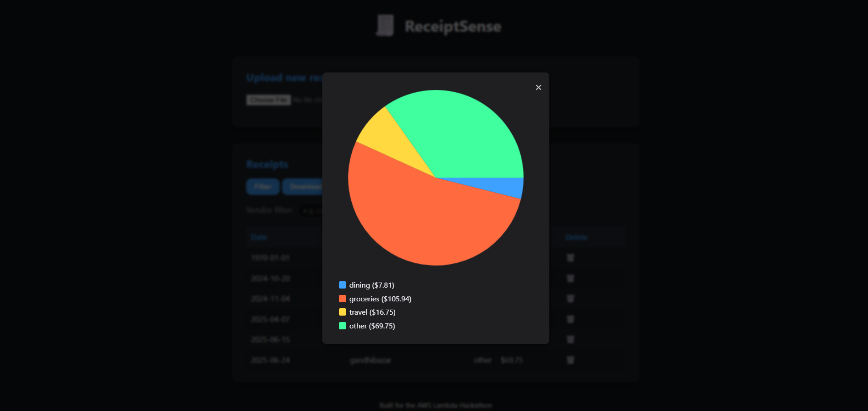The width and height of the screenshot is (868, 411).
Task: Click the "groceries ($105.94)" legend label
Action: coord(381,299)
